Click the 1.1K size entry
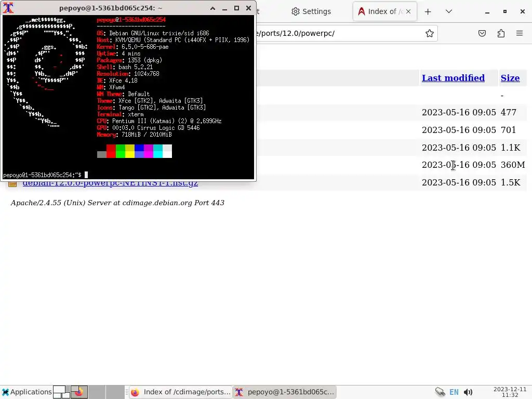This screenshot has height=399, width=532. pos(510,148)
